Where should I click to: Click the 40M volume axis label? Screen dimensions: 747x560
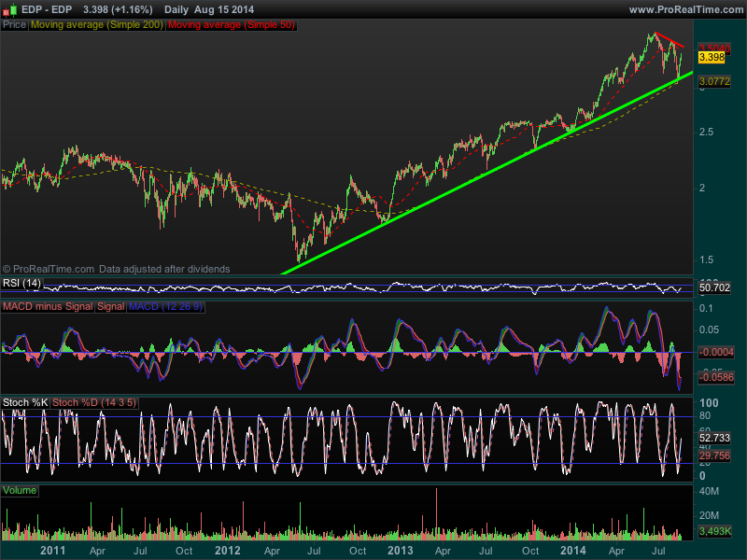tap(709, 491)
